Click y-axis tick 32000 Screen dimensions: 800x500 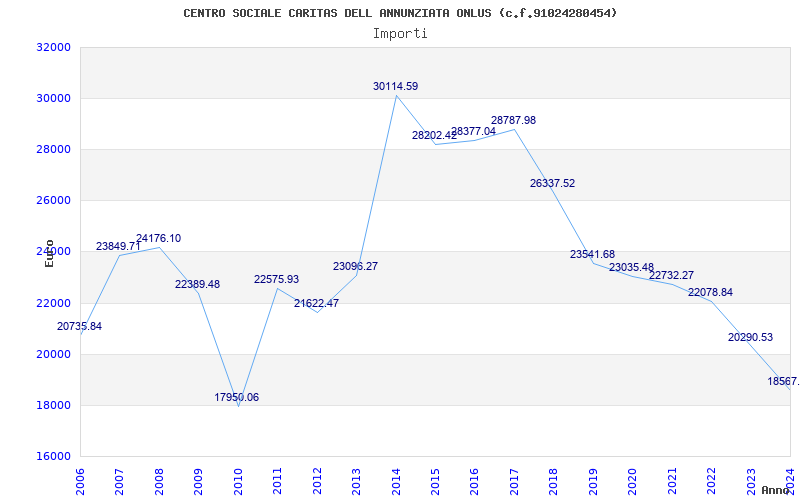[x=53, y=47]
